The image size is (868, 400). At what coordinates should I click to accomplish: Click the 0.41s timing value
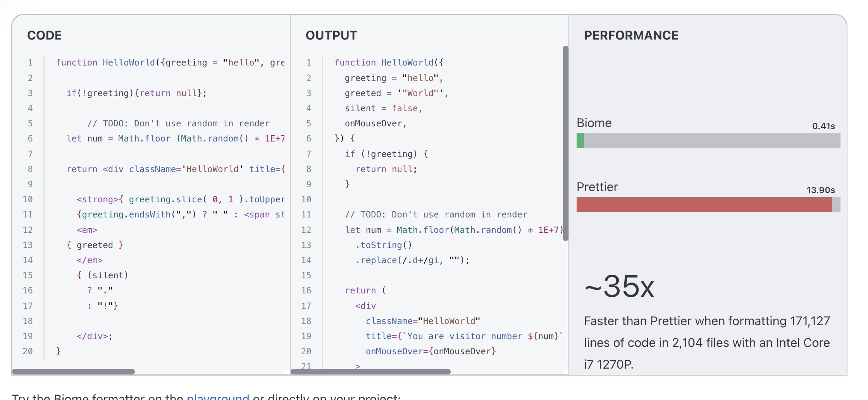pyautogui.click(x=823, y=126)
